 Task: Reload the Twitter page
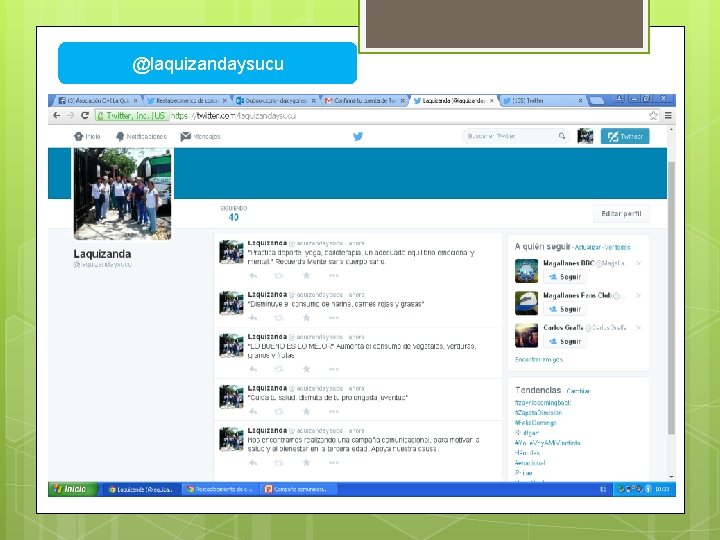85,115
